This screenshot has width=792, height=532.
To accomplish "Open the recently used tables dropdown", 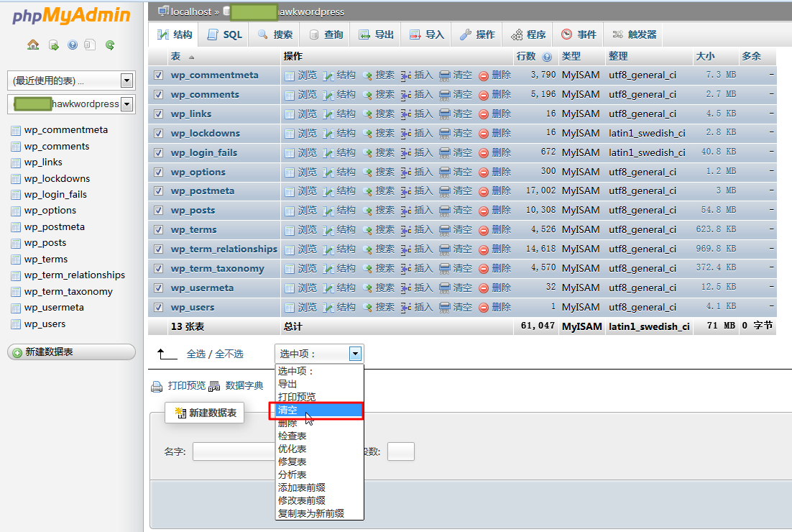I will click(x=71, y=81).
